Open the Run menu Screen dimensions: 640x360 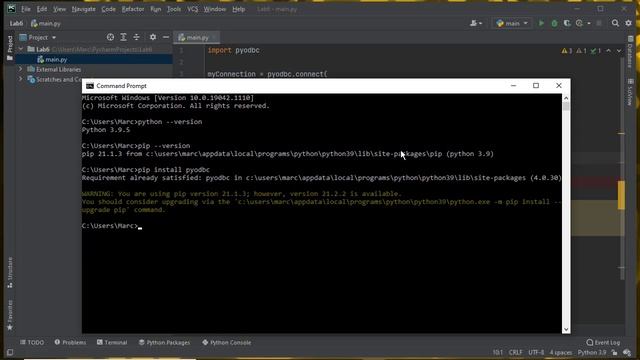pos(156,9)
